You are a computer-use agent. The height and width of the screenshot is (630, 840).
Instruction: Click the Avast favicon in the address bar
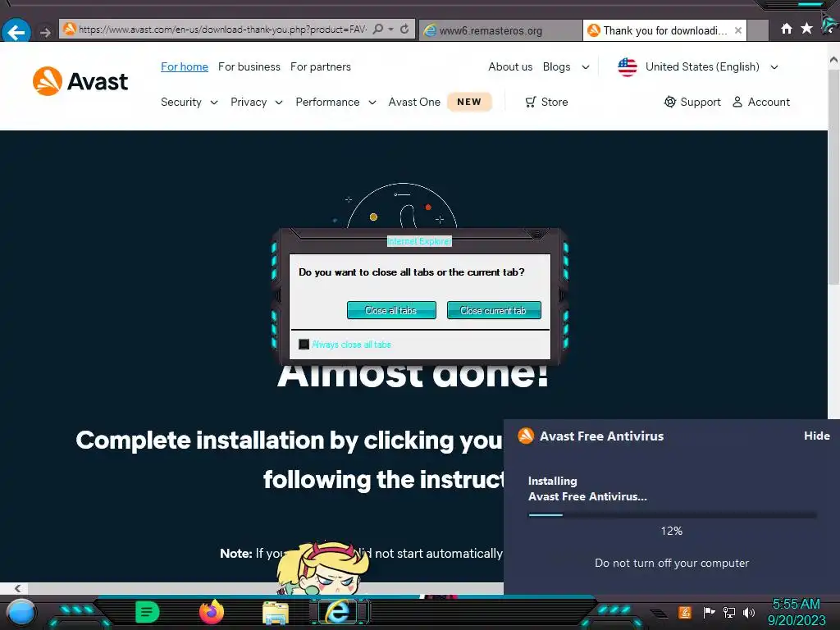click(x=70, y=29)
